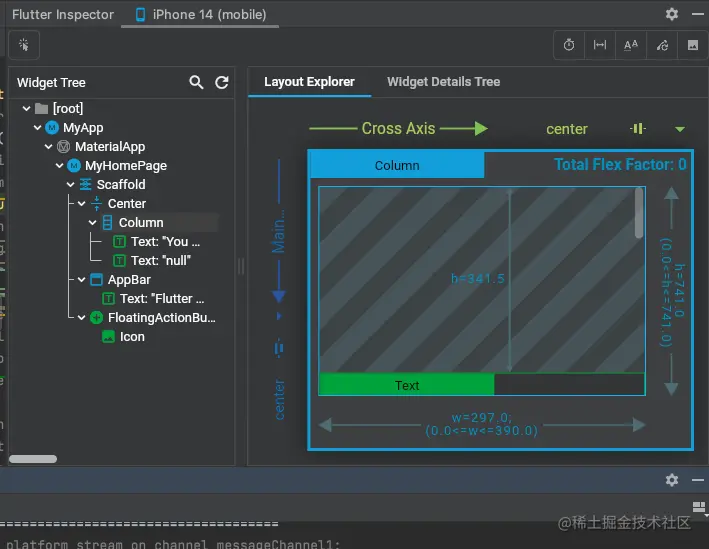
Task: Click the Widget Tree horizontal scrollbar
Action: tap(33, 459)
